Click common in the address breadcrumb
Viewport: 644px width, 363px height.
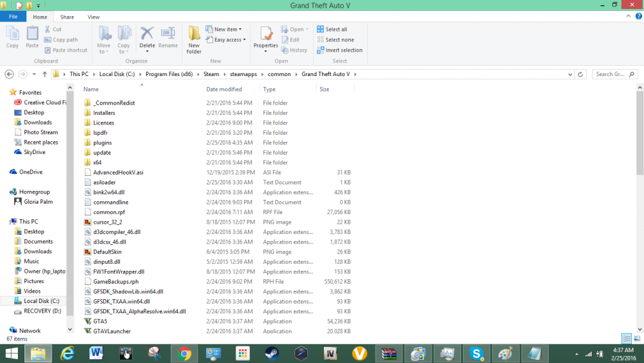click(x=279, y=74)
